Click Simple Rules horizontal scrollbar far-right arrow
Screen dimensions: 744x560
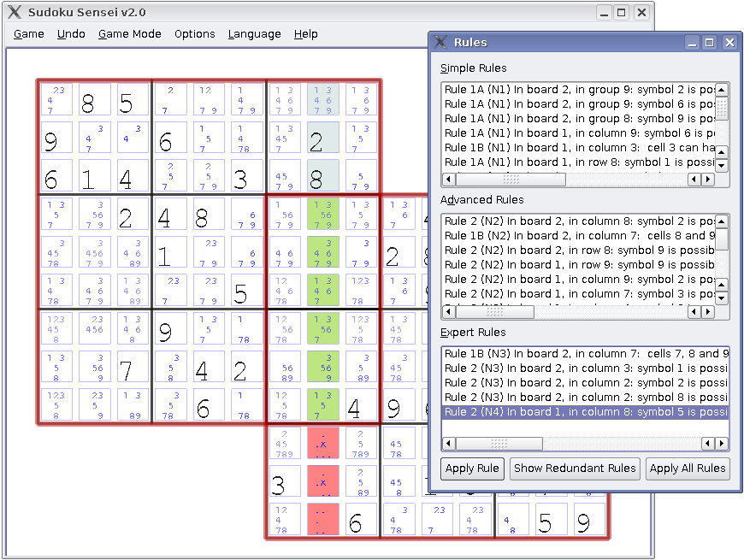click(708, 180)
